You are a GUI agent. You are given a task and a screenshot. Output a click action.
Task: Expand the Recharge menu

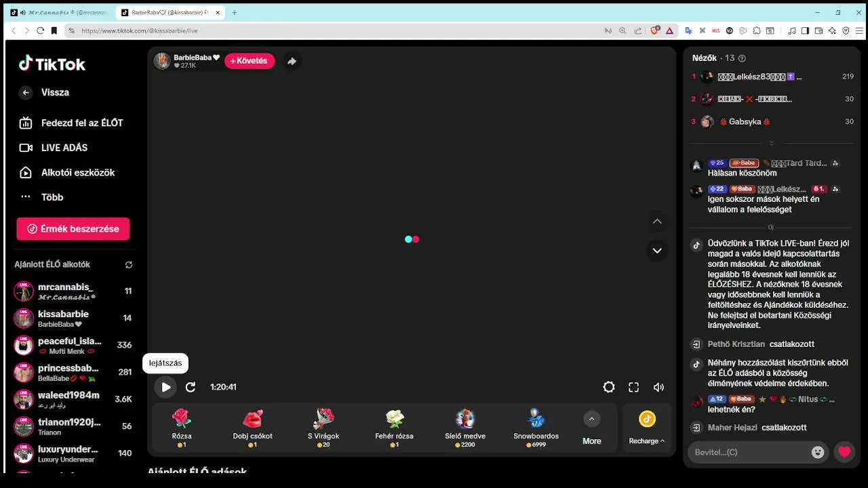pos(647,428)
